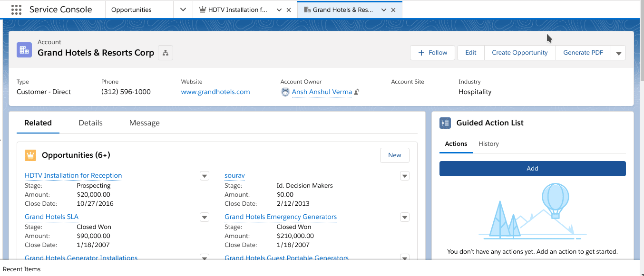The width and height of the screenshot is (644, 276).
Task: Close the Grand Hotels & Resorts workspace tab
Action: coord(393,10)
